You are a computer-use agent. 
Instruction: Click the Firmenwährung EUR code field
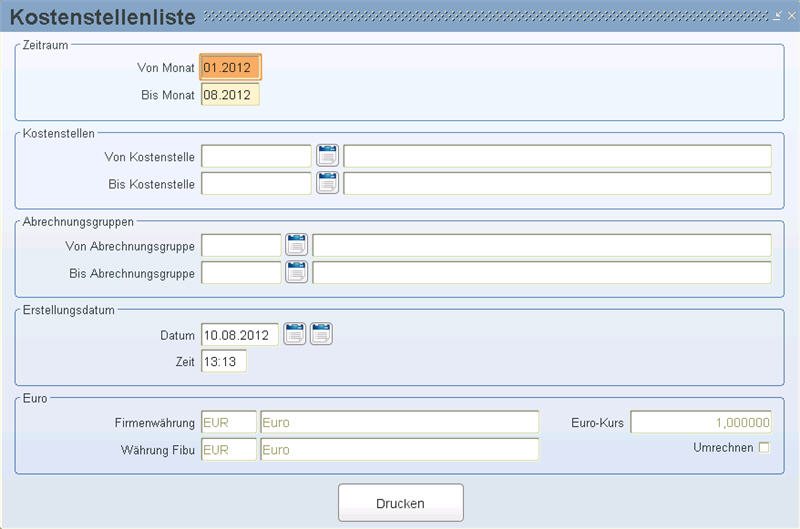(x=229, y=422)
